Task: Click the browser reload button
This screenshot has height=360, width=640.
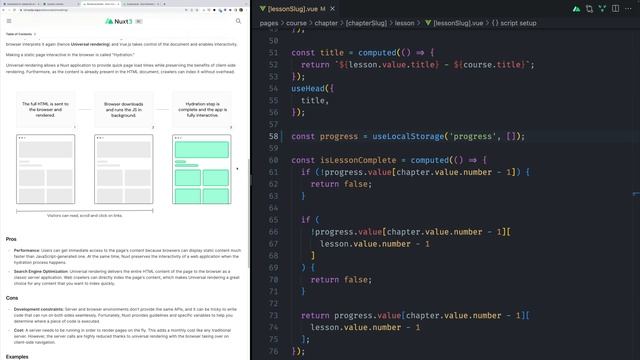Action: [15, 10]
